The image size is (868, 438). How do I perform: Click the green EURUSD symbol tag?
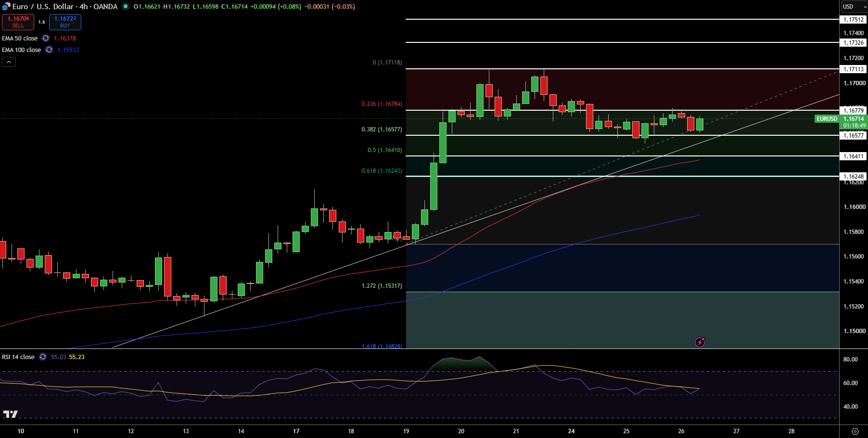point(827,119)
